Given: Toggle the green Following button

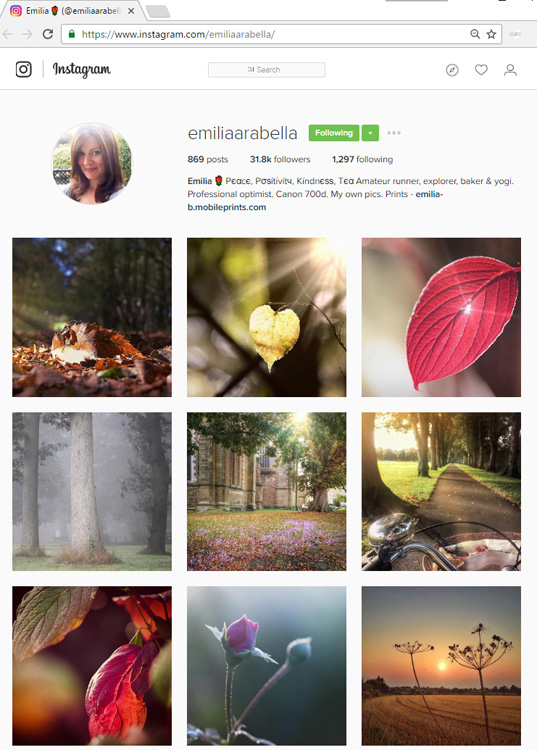Looking at the screenshot, I should (334, 133).
